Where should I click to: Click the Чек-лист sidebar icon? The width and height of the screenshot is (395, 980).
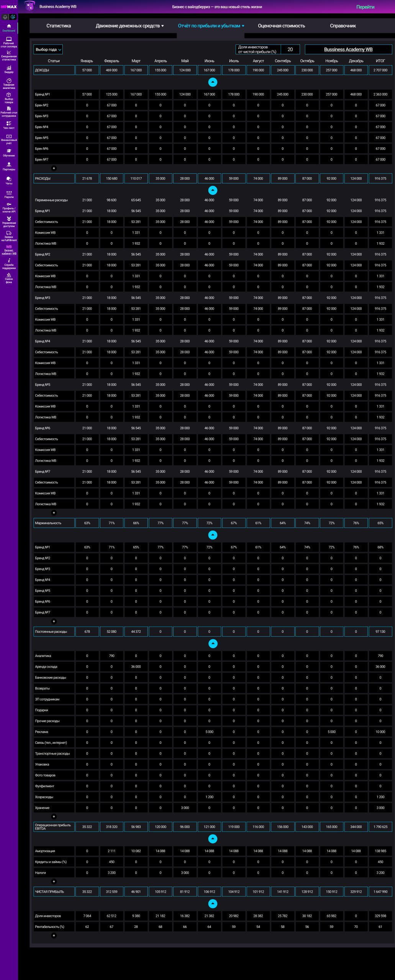click(9, 124)
